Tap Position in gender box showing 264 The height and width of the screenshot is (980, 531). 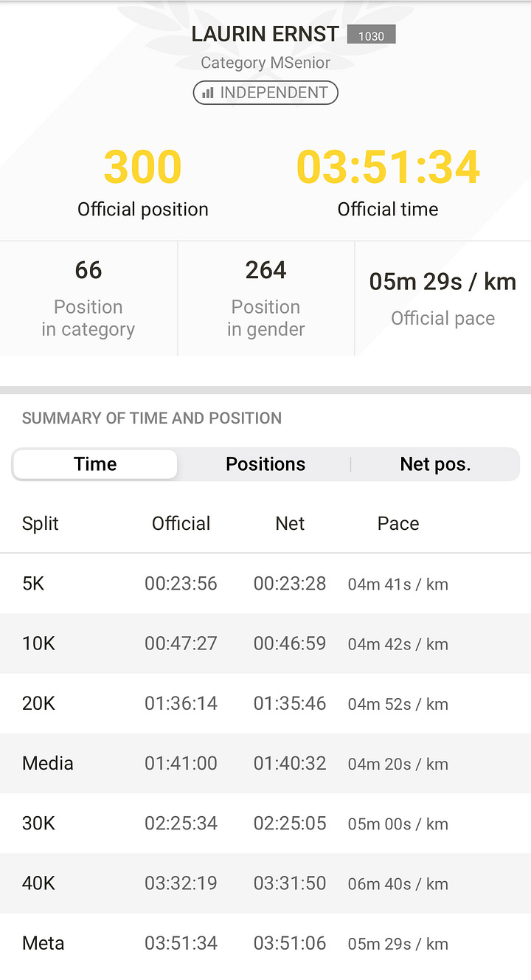265,299
